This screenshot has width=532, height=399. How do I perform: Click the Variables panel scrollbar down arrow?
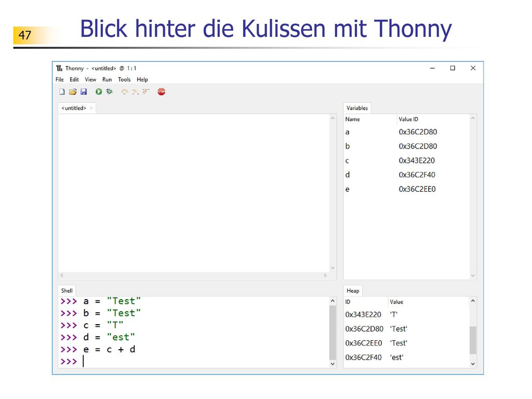pos(473,276)
